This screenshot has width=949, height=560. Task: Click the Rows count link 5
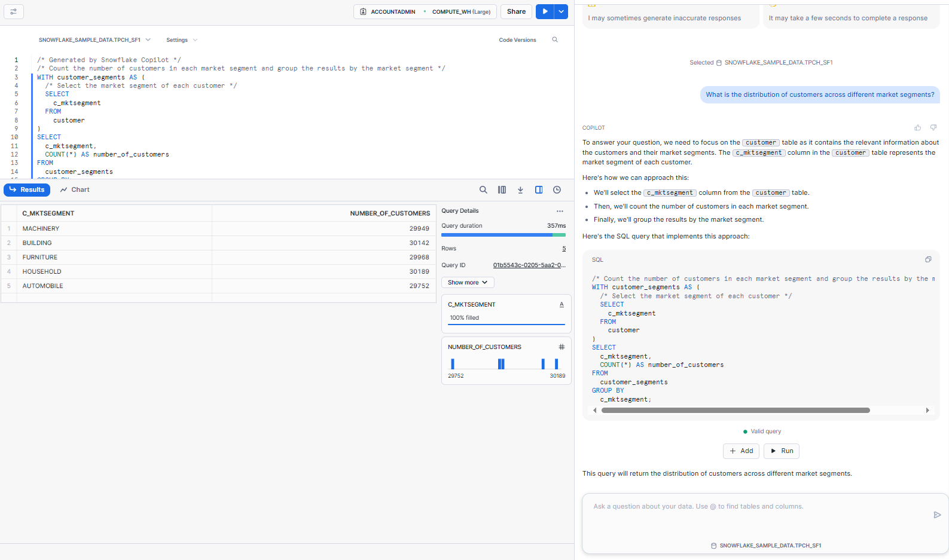[x=564, y=249]
